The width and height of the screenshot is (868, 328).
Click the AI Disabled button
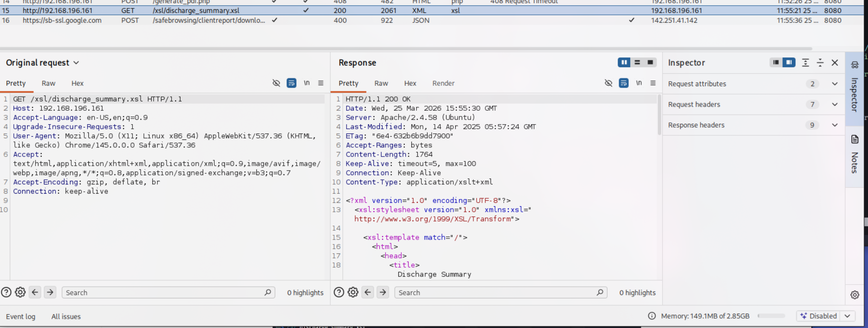click(x=818, y=316)
